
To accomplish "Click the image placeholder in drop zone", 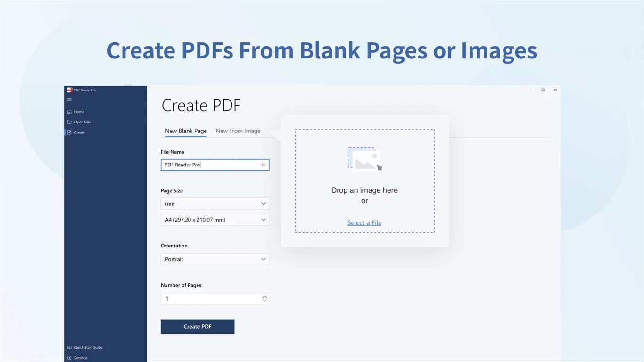I will click(x=365, y=158).
